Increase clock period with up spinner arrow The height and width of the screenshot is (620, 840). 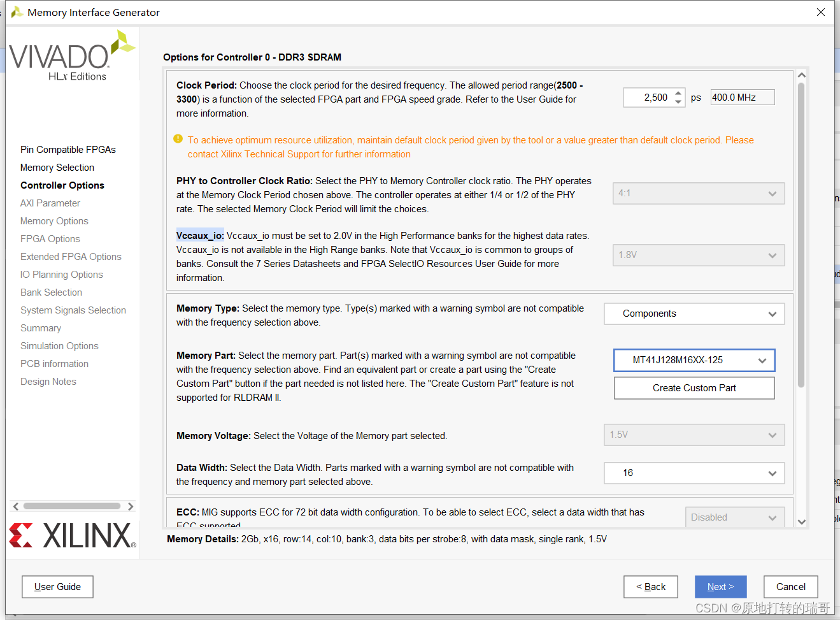[678, 93]
